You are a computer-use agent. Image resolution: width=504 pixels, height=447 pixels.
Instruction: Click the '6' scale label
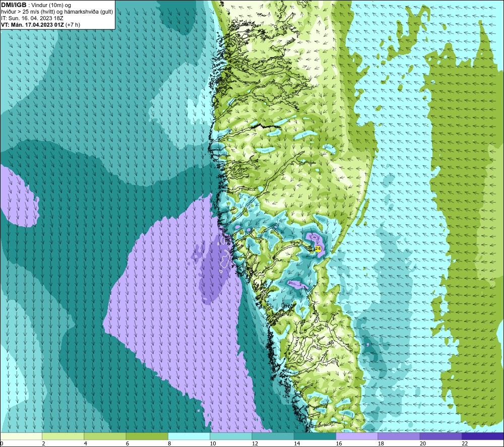128,443
